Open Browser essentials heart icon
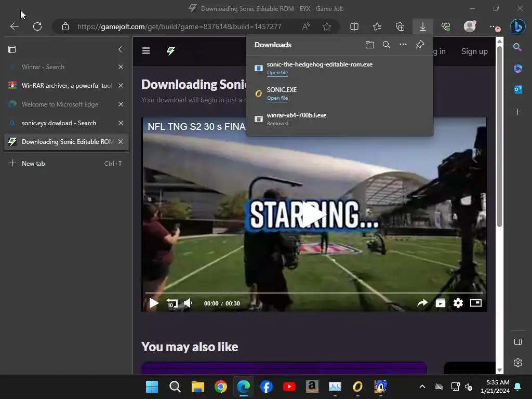The width and height of the screenshot is (532, 399). coord(446,26)
